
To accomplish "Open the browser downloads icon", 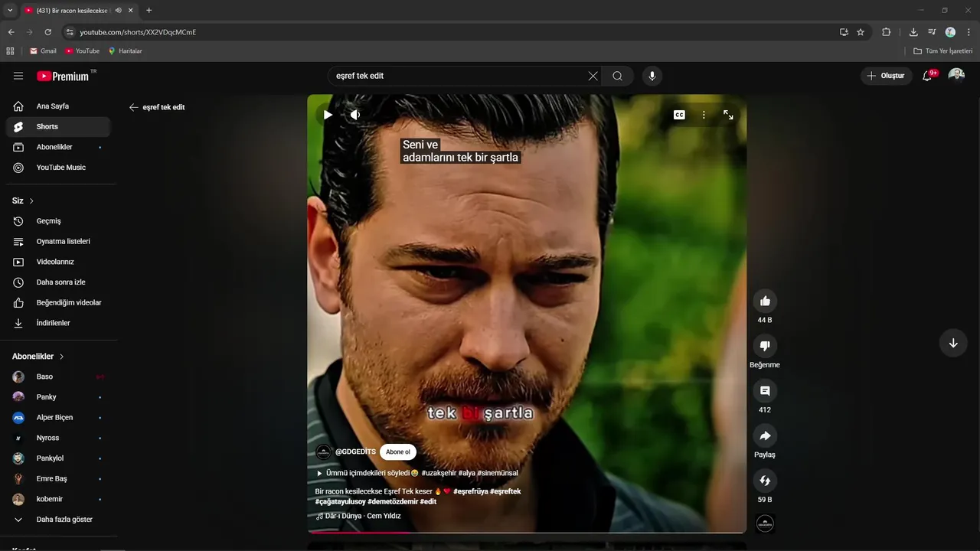I will pos(913,32).
